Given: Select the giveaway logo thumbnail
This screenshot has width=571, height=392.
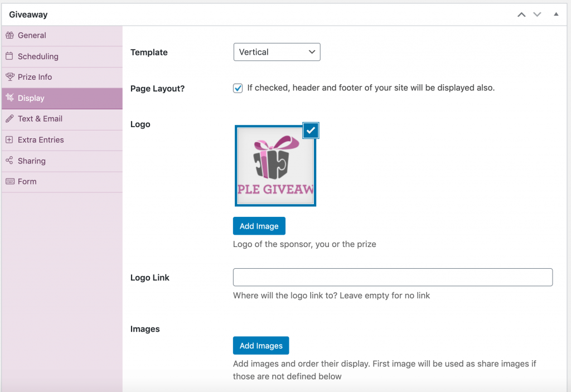Looking at the screenshot, I should [275, 166].
